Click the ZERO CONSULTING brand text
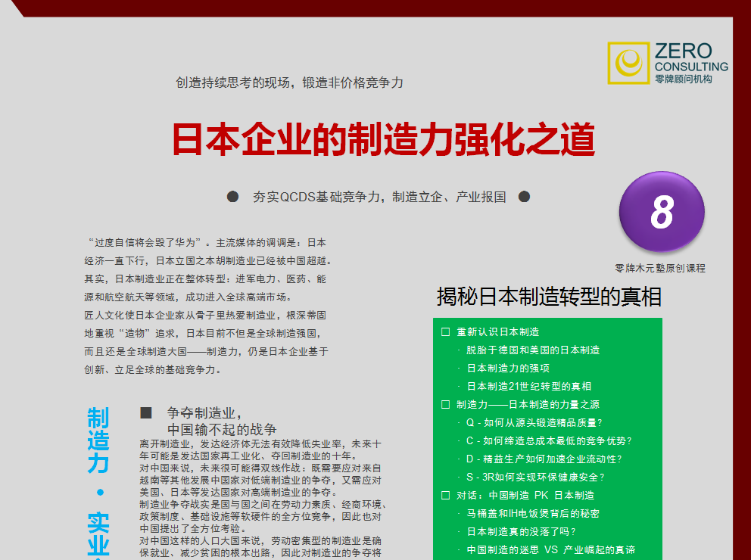Image resolution: width=751 pixels, height=560 pixels. (x=691, y=59)
